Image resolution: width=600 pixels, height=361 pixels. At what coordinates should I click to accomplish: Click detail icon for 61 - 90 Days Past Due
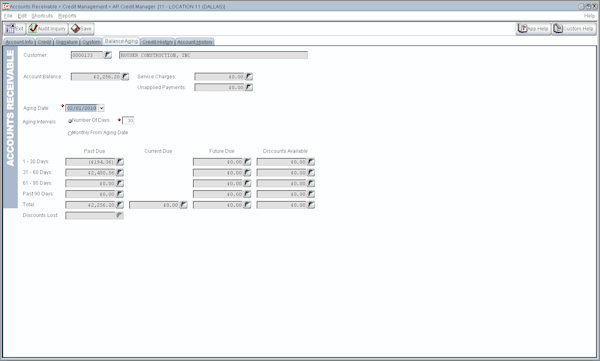(x=120, y=183)
